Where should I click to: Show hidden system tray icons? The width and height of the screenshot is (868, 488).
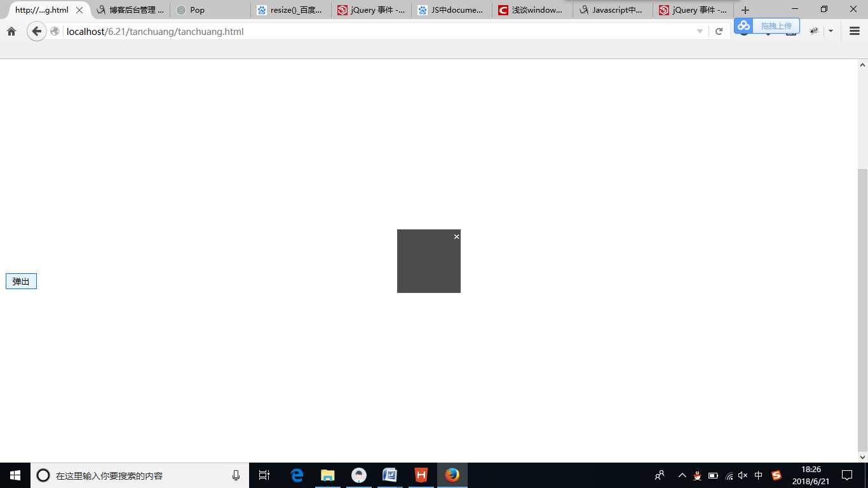[682, 475]
